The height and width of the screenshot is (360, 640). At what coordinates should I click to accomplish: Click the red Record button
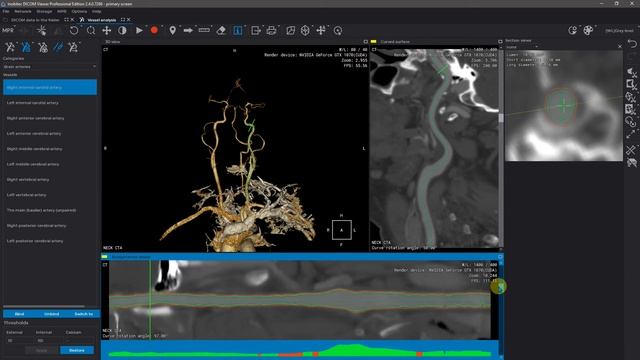[154, 30]
